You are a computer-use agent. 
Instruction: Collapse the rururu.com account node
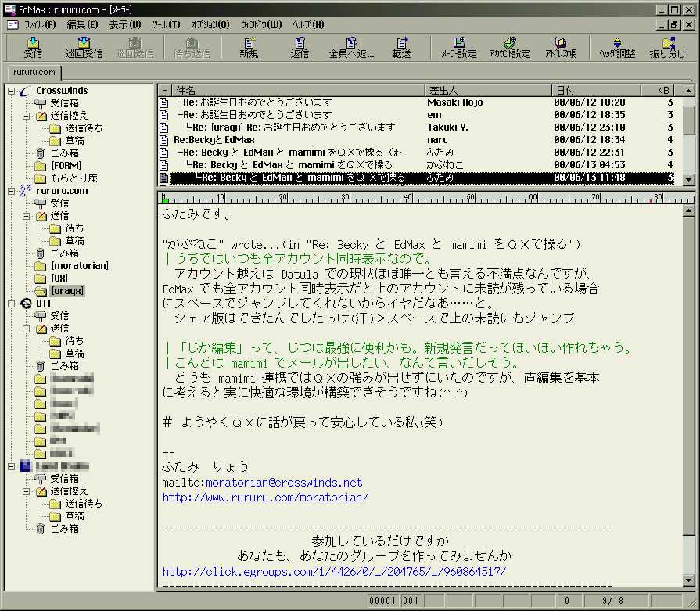(x=12, y=191)
